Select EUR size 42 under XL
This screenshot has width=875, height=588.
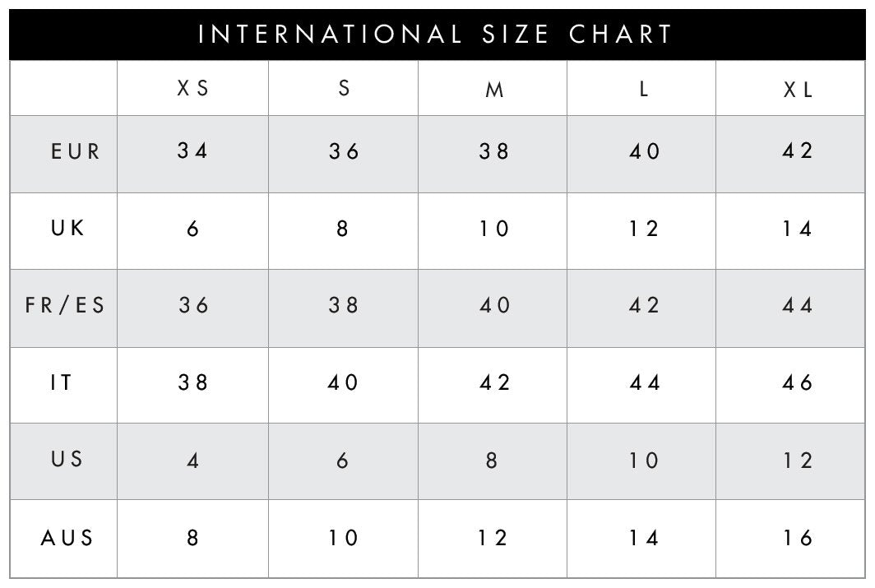pos(797,151)
